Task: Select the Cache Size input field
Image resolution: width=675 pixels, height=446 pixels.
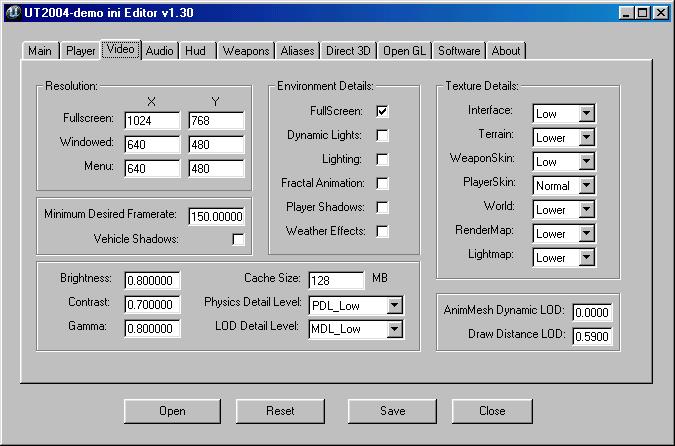Action: pyautogui.click(x=336, y=280)
